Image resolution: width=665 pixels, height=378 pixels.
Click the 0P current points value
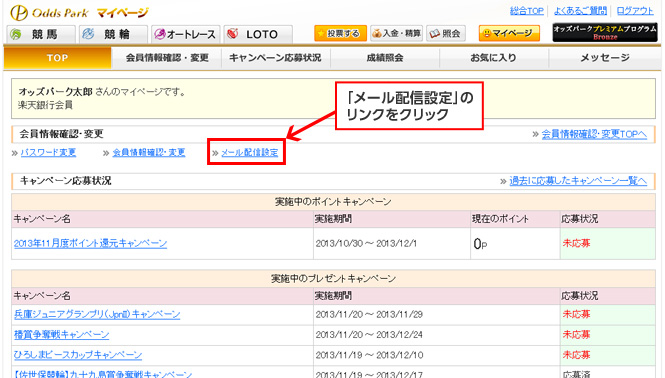(480, 244)
